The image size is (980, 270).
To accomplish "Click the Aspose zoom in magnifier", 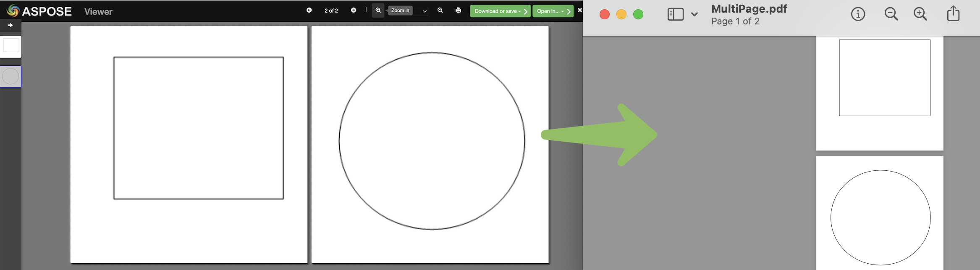I will coord(378,11).
